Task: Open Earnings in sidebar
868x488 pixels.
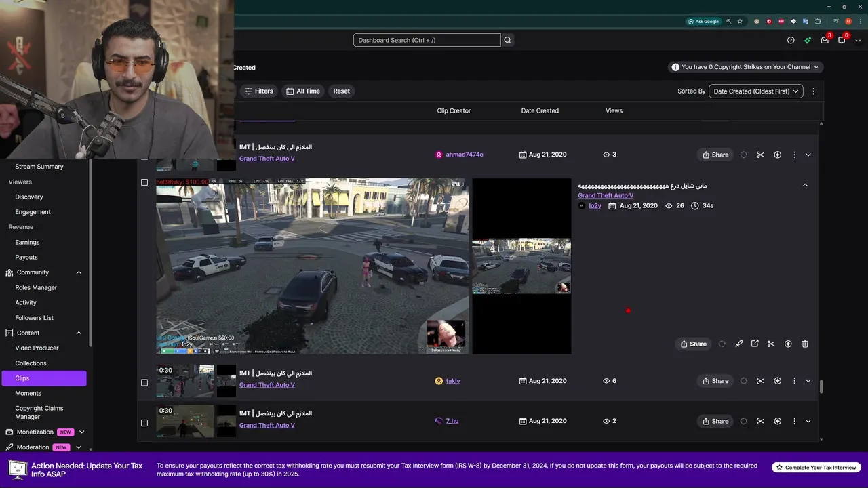Action: point(27,242)
